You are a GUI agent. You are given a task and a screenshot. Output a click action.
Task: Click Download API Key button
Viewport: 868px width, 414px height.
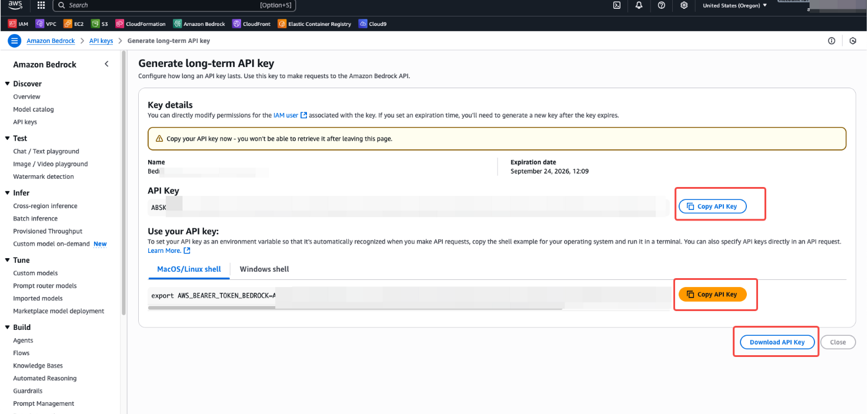(x=777, y=342)
